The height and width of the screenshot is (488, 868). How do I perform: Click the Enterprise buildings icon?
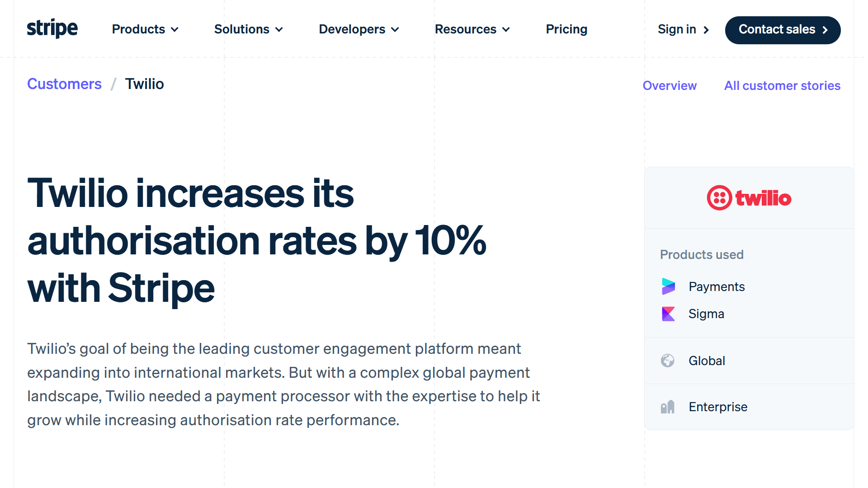coord(667,407)
